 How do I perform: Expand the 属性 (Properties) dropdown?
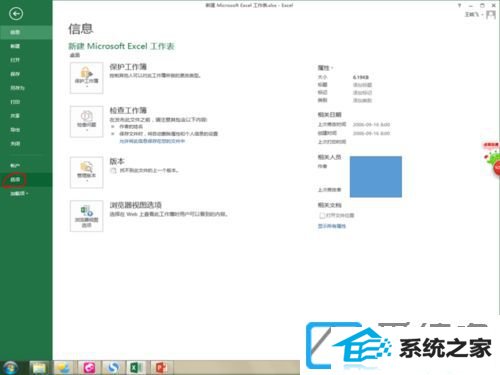tap(326, 68)
